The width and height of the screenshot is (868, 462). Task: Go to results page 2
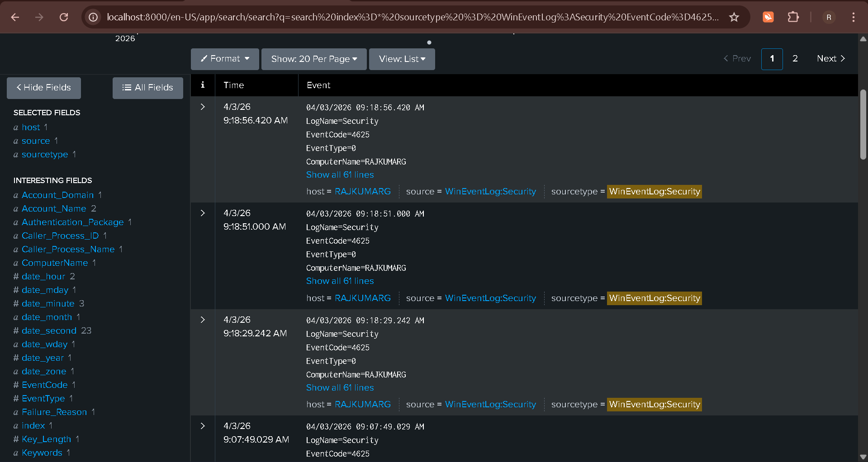tap(795, 59)
